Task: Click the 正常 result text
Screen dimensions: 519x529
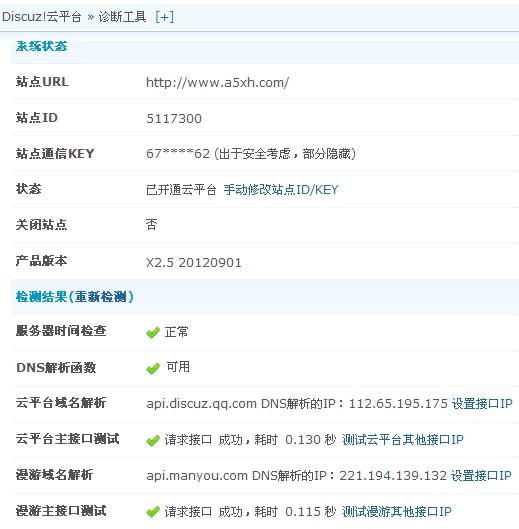Action: point(176,332)
